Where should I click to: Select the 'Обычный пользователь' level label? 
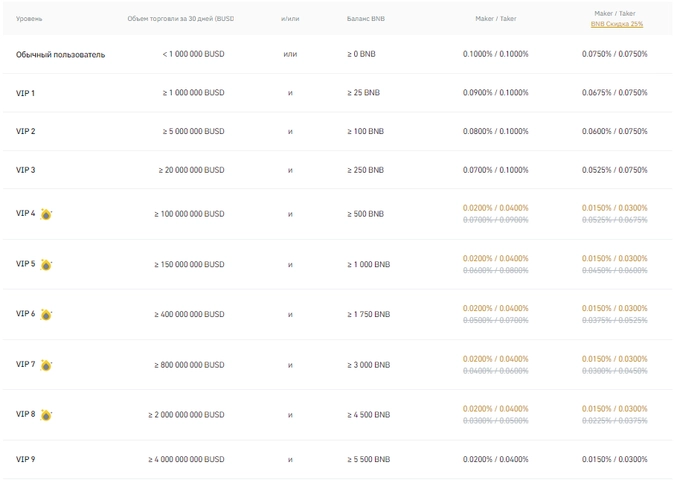coord(60,55)
